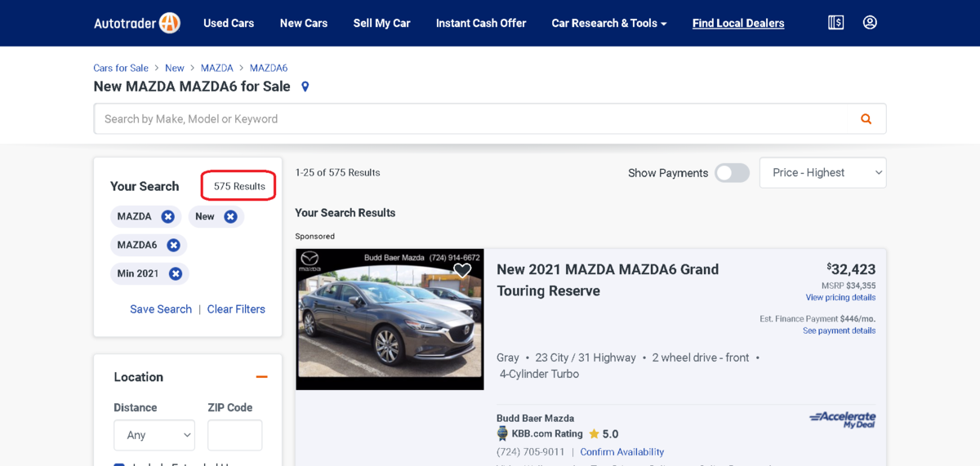Open Instant Cash Offer page

point(481,23)
